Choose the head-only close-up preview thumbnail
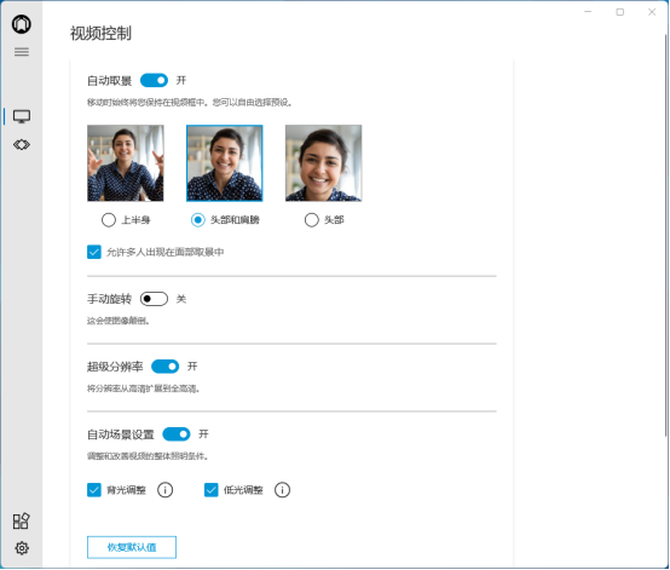The image size is (670, 570). tap(323, 163)
